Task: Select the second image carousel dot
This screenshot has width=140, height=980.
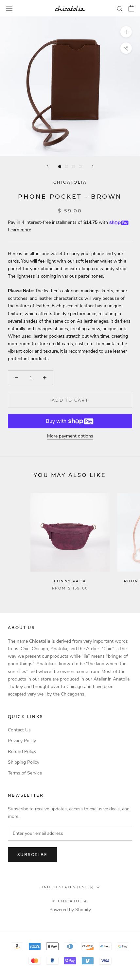Action: 67,167
